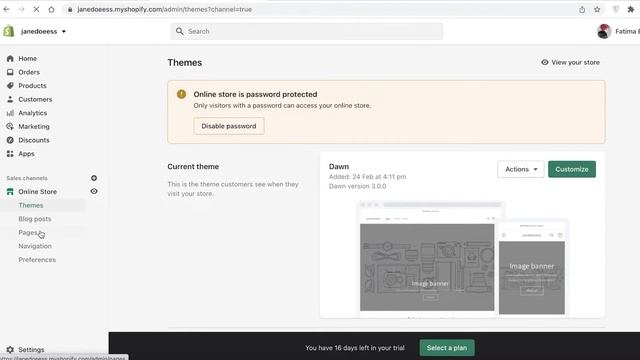Click the share page icon in address bar
This screenshot has height=360, width=640.
[x=582, y=9]
